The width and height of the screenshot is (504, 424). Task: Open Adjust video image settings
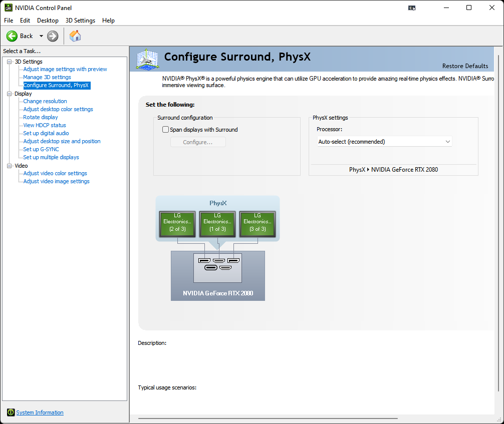[x=56, y=182]
